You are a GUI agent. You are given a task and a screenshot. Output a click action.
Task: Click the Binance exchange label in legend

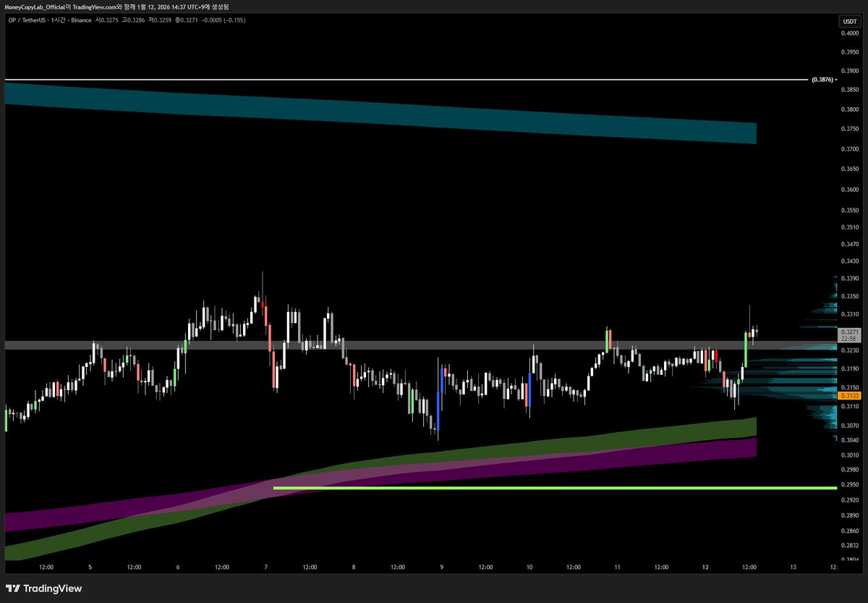click(x=82, y=20)
